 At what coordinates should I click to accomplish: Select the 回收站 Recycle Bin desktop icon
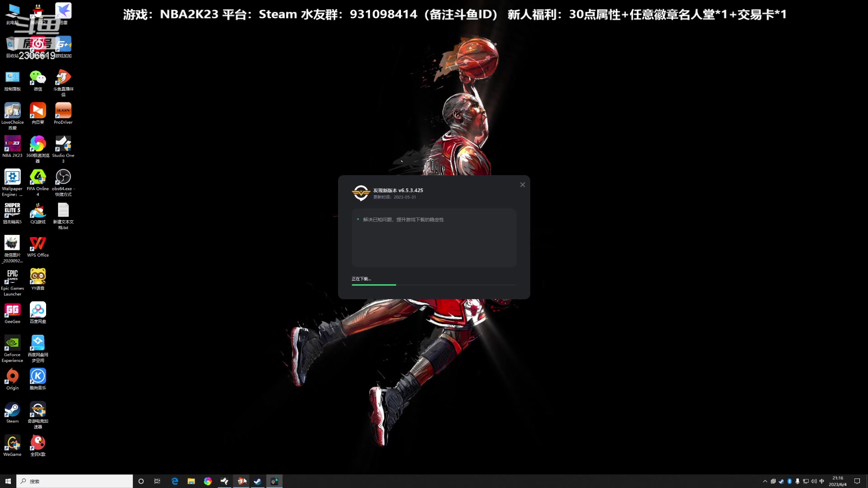point(12,47)
